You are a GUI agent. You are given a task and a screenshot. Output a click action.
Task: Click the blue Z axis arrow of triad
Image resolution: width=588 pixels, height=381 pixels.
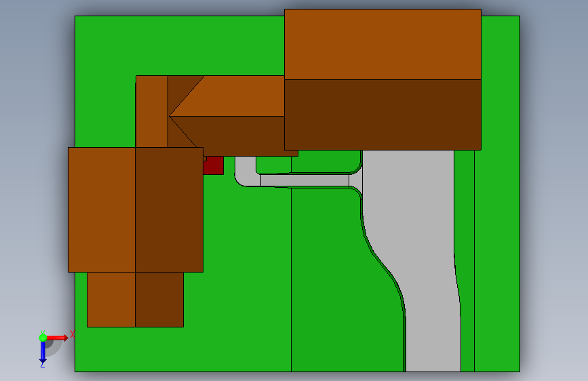coord(43,353)
